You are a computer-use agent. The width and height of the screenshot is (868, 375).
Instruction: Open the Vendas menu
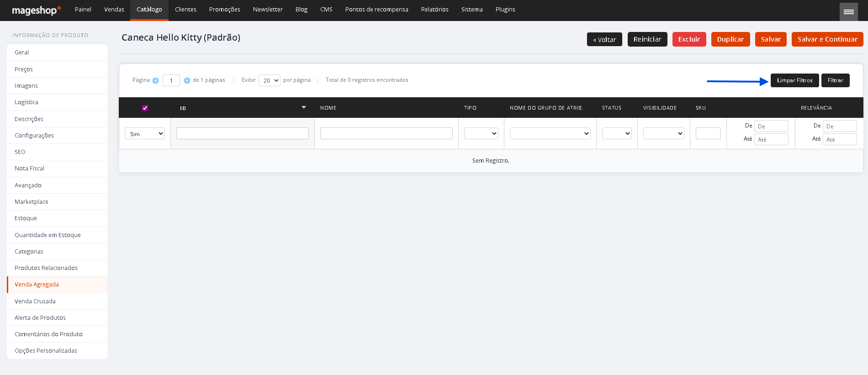(x=114, y=10)
